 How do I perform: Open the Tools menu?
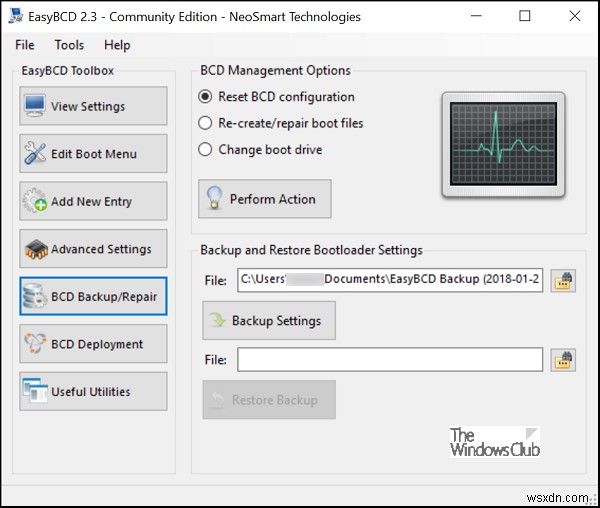pos(69,45)
